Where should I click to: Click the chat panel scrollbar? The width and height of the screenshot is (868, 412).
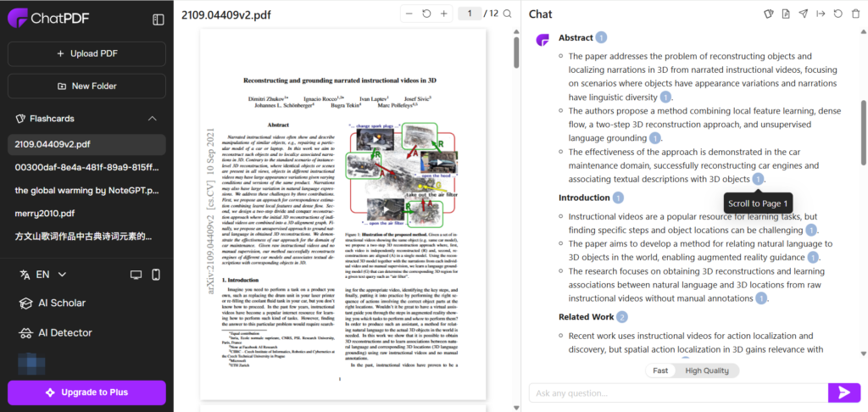(864, 131)
